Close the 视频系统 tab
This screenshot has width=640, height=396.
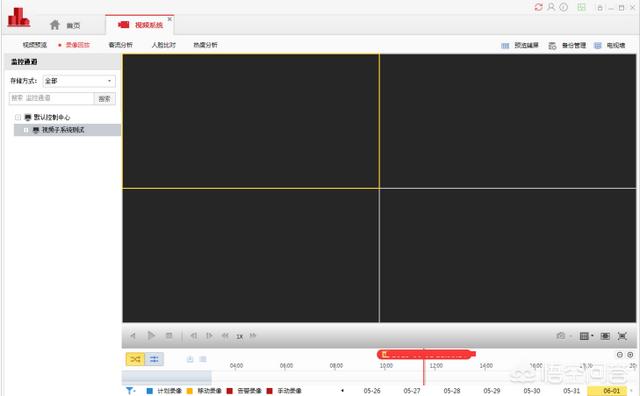(x=170, y=19)
